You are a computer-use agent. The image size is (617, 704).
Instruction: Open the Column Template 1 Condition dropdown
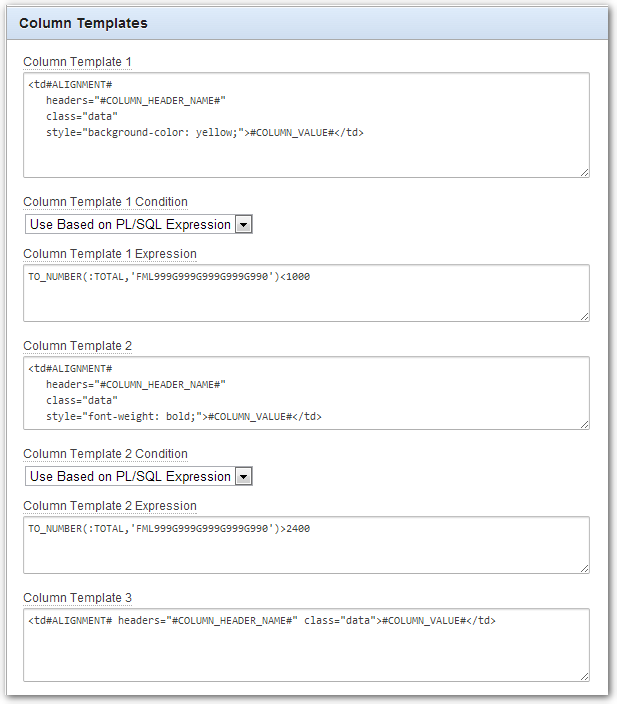(139, 224)
